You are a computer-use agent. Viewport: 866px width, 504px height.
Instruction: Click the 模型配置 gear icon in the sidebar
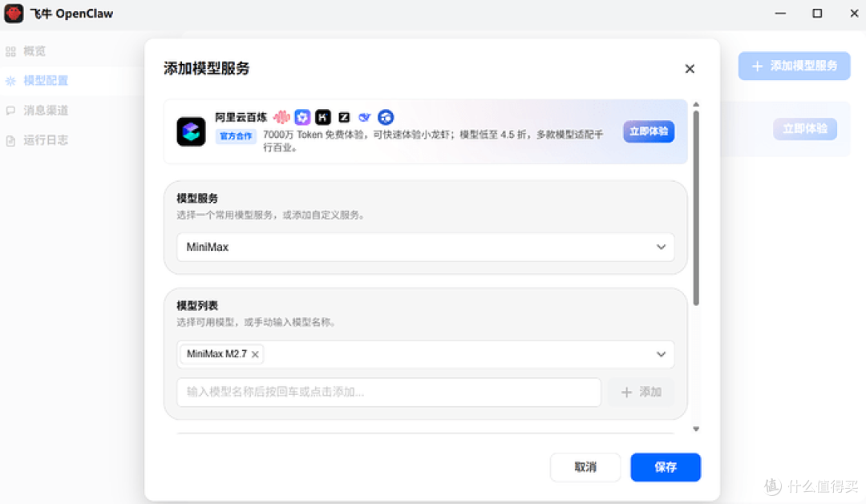click(10, 81)
